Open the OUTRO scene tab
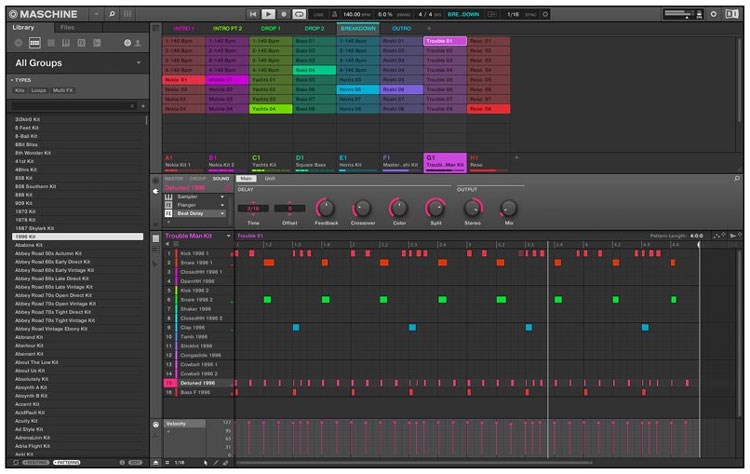The image size is (750, 474). 402,29
